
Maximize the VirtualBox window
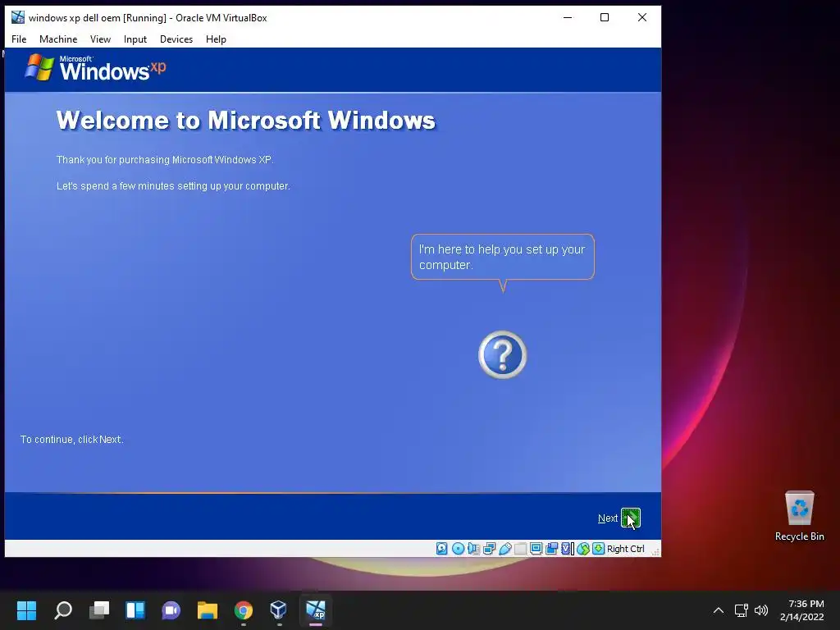coord(605,17)
